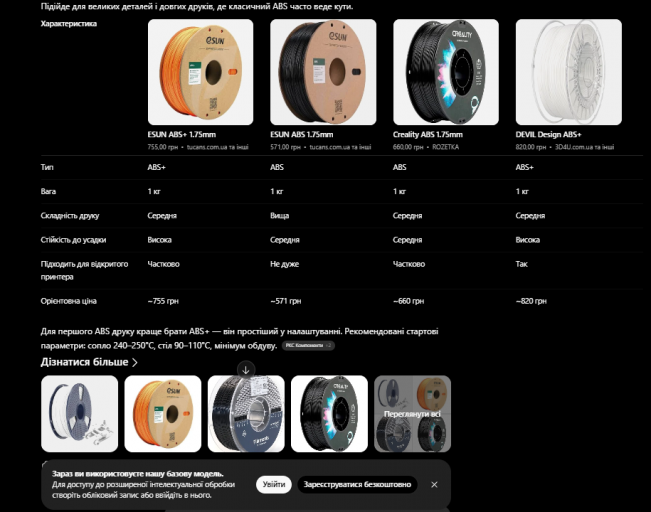
Task: Open the black boxed filament spool thumbnail
Action: [x=246, y=414]
